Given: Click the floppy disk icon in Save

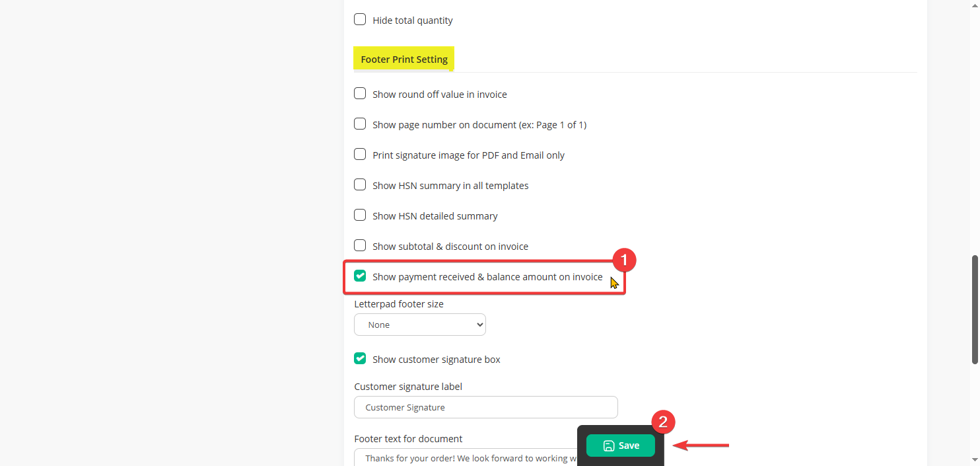Looking at the screenshot, I should pos(609,446).
